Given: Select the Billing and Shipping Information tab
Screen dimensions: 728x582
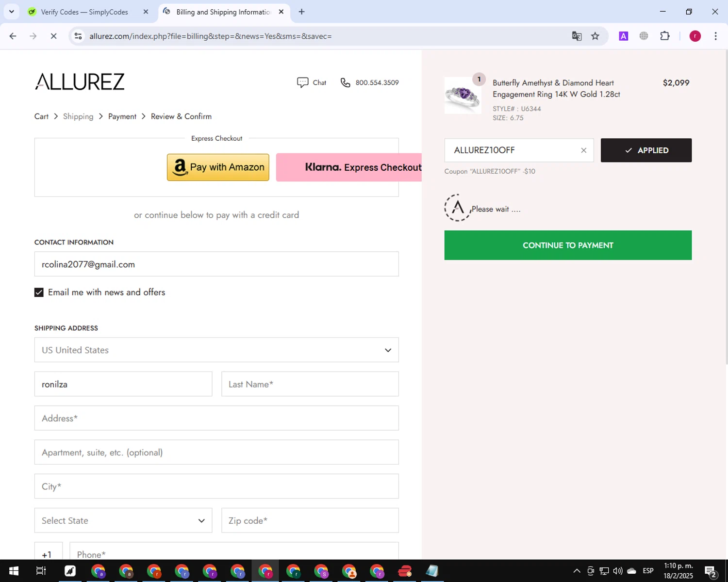Looking at the screenshot, I should tap(224, 12).
